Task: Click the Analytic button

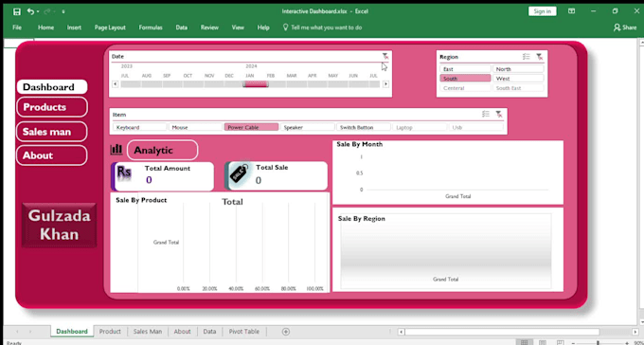Action: pos(162,150)
